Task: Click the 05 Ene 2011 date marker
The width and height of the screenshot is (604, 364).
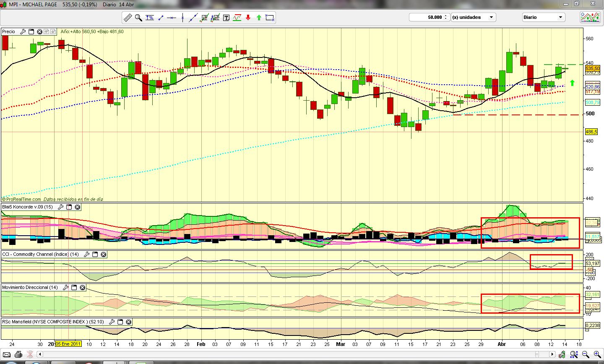Action: pos(68,344)
